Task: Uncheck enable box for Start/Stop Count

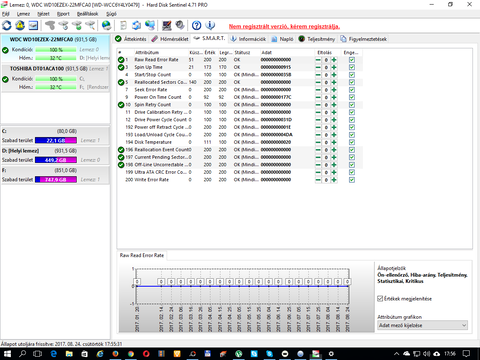Action: pos(352,75)
